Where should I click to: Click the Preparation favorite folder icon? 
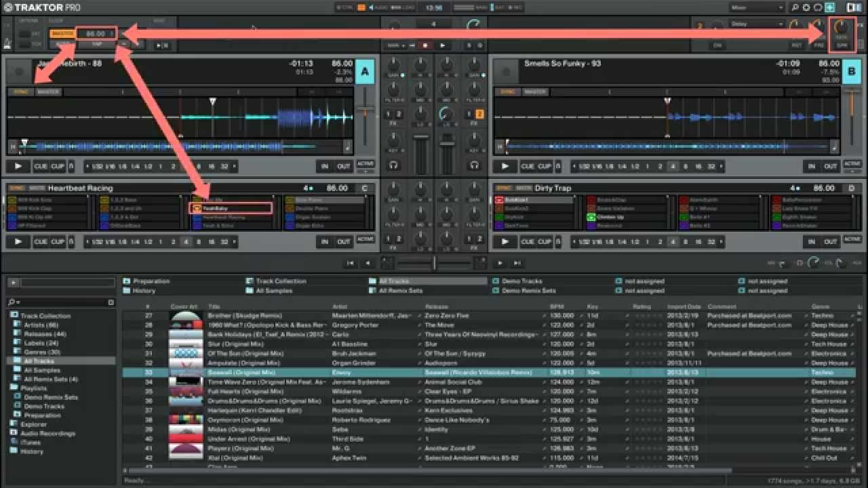click(127, 281)
